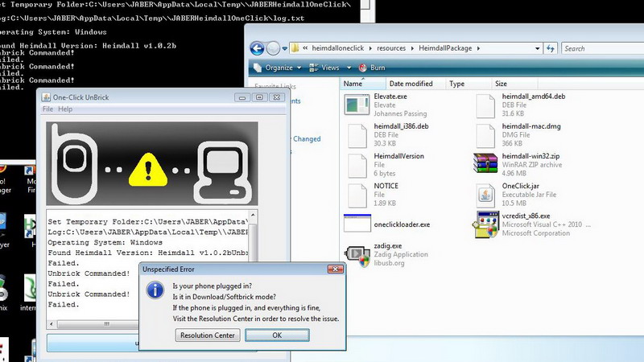Image resolution: width=644 pixels, height=362 pixels.
Task: Expand the breadcrumb arrow after resources
Action: click(x=412, y=48)
